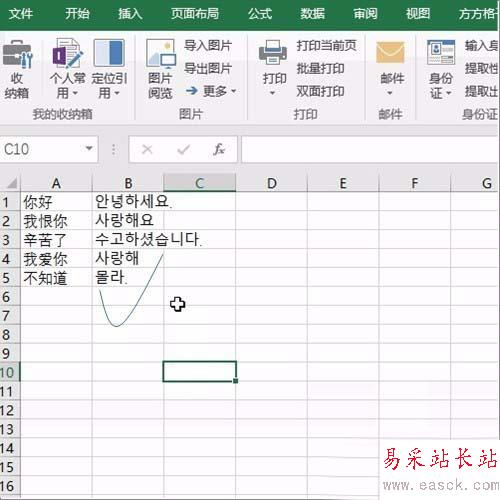Select cell containing 수고하셨습니다
This screenshot has width=500, height=500.
[128, 239]
